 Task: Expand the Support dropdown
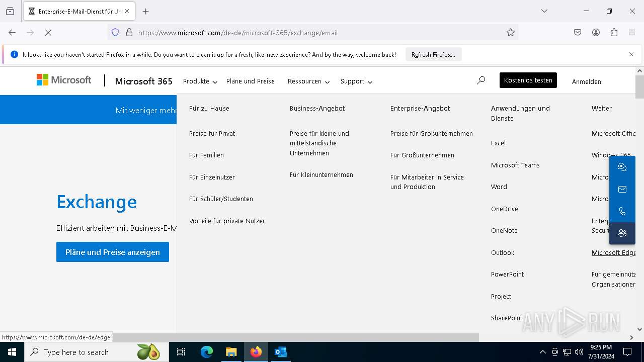(356, 81)
